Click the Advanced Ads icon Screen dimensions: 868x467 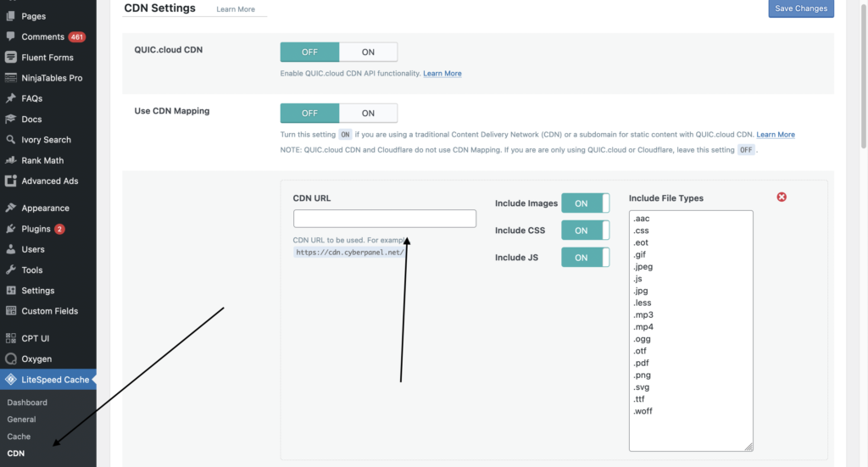tap(10, 181)
